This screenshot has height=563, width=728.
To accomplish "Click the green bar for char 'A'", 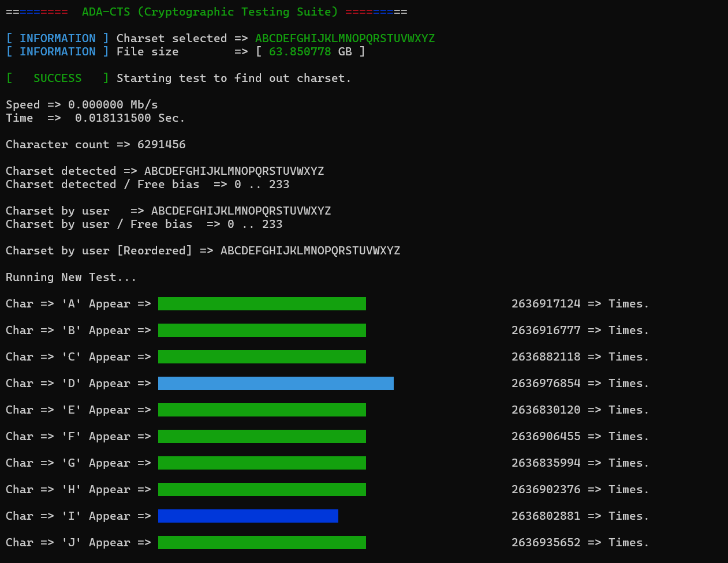I will [x=262, y=304].
